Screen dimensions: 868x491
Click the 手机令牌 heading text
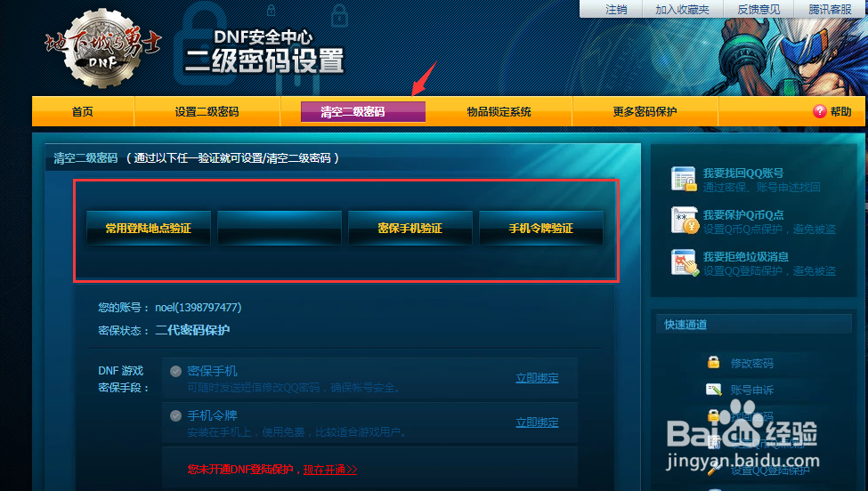(x=212, y=415)
